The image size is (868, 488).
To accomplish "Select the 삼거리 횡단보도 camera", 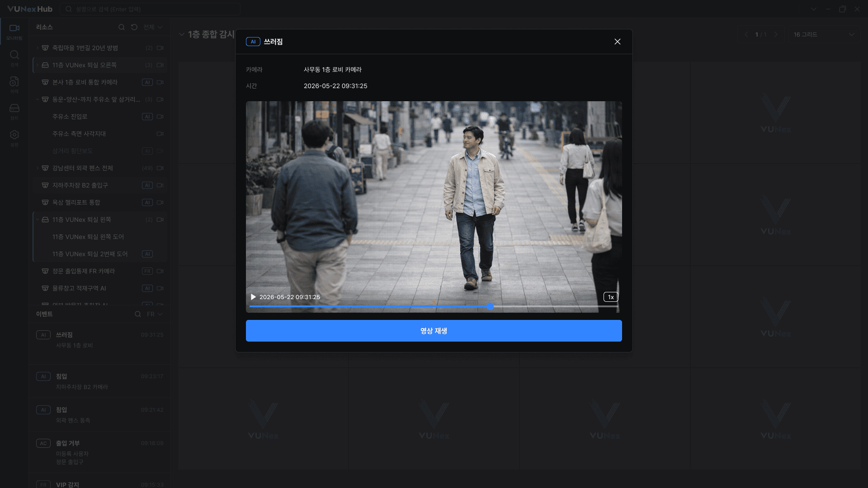I will [100, 151].
